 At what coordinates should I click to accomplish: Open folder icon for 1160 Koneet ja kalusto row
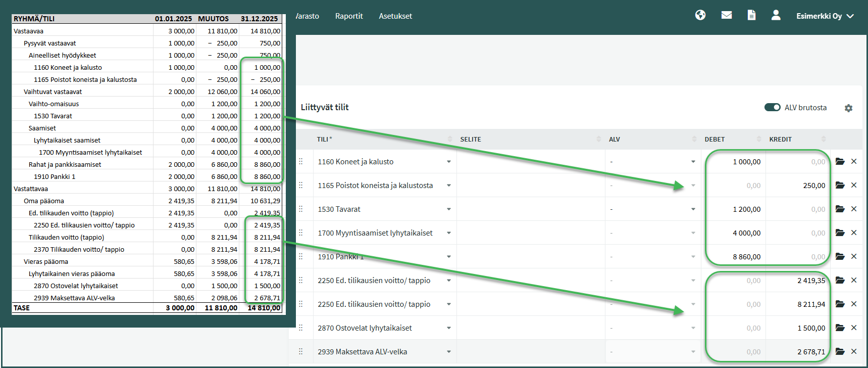840,162
